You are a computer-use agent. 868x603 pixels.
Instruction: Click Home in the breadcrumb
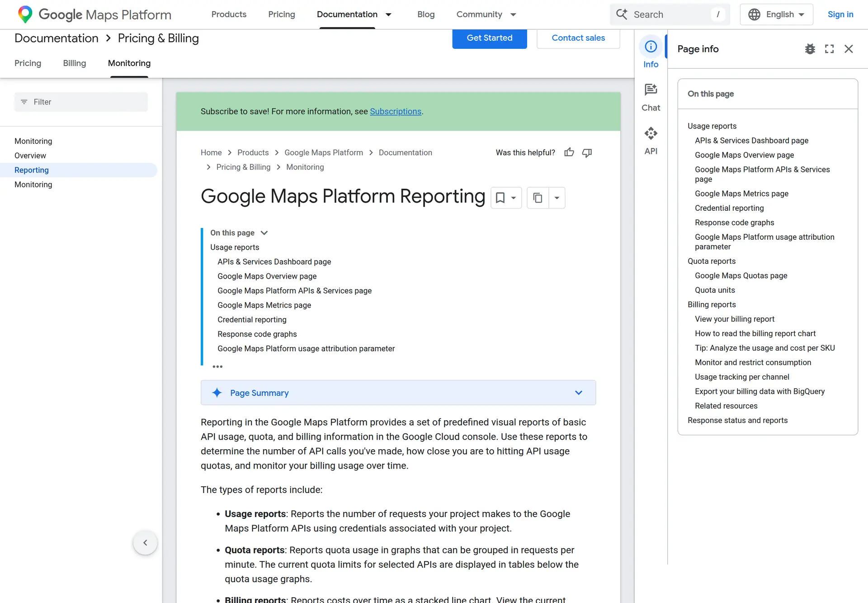click(x=211, y=152)
